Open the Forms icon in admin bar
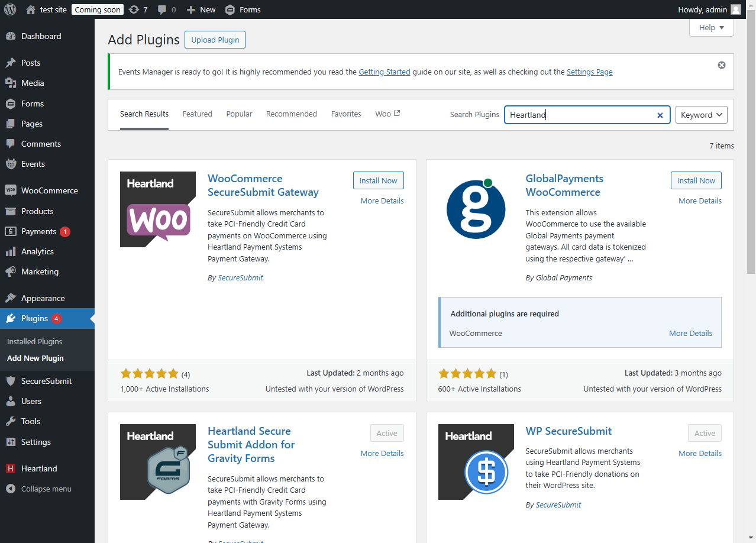The image size is (756, 543). coord(230,9)
